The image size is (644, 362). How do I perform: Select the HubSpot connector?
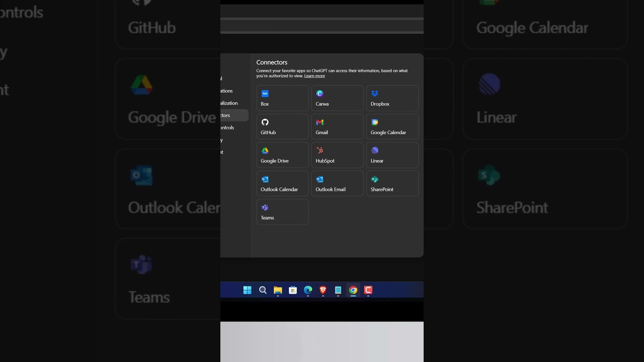(337, 155)
